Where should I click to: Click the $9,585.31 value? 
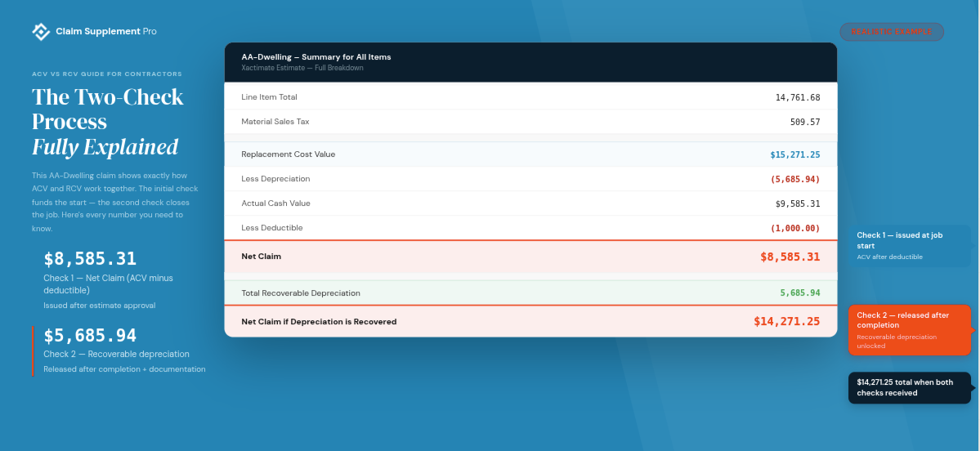pyautogui.click(x=798, y=203)
